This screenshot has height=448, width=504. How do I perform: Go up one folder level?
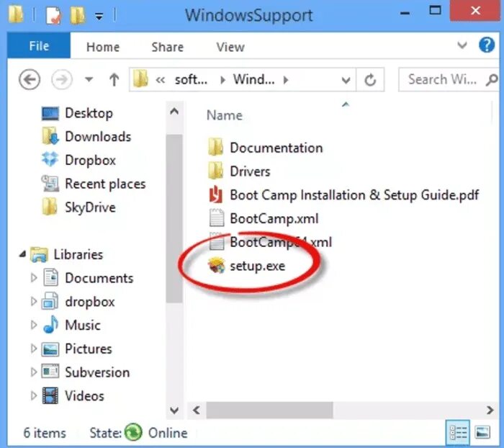(x=114, y=79)
